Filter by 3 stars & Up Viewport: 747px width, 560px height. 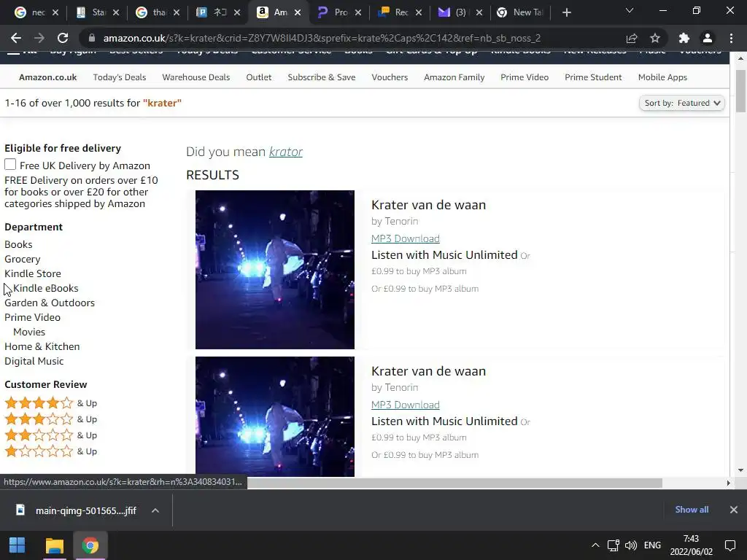tap(50, 419)
